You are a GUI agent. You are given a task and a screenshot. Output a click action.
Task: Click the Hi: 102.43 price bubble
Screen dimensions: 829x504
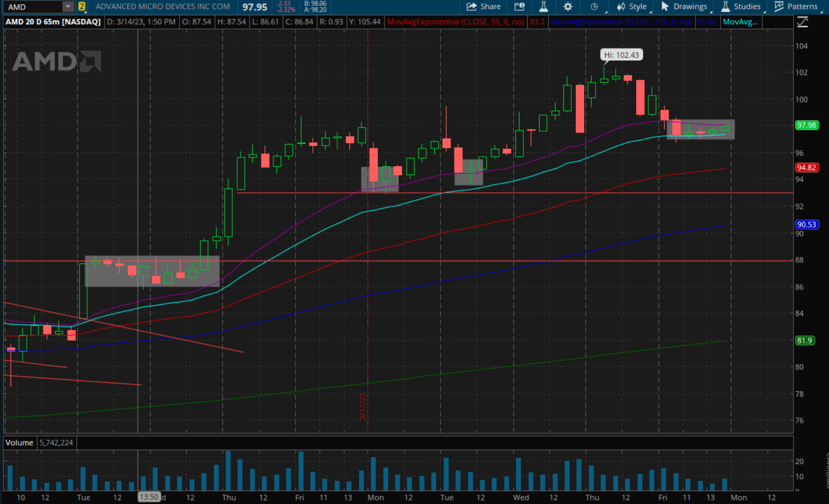(622, 55)
